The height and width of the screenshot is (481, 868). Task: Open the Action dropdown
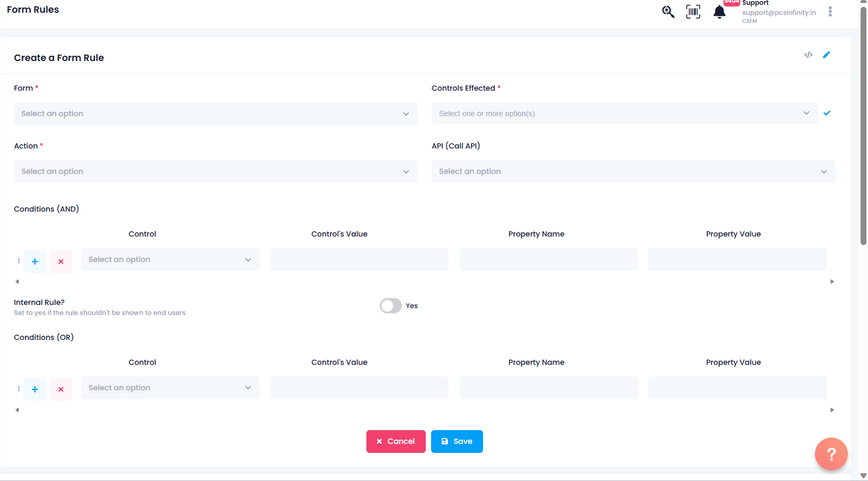(x=215, y=171)
